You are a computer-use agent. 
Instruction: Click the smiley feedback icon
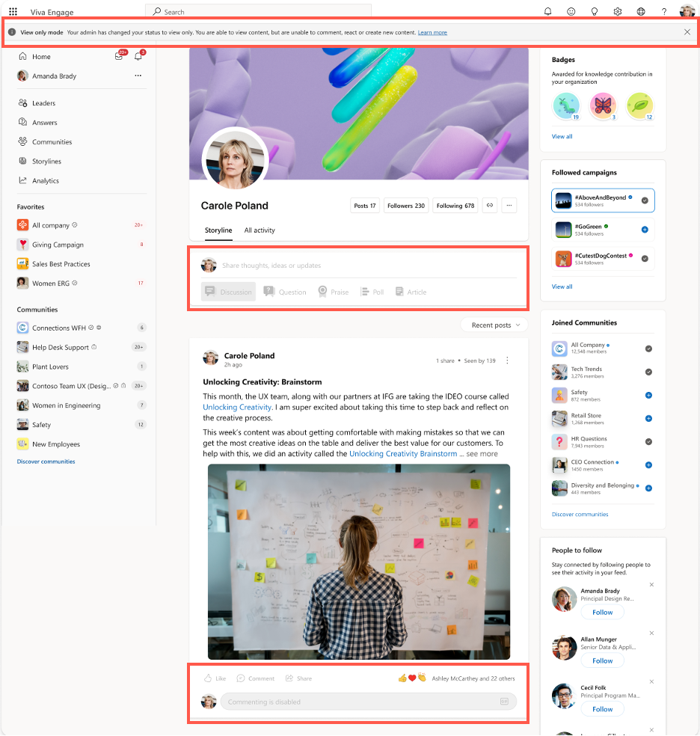pyautogui.click(x=571, y=12)
